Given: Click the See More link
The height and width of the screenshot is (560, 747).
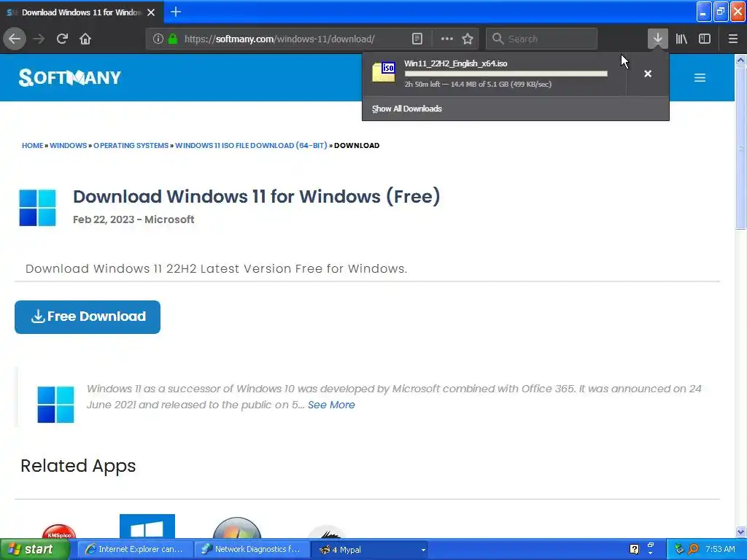Looking at the screenshot, I should tap(331, 405).
